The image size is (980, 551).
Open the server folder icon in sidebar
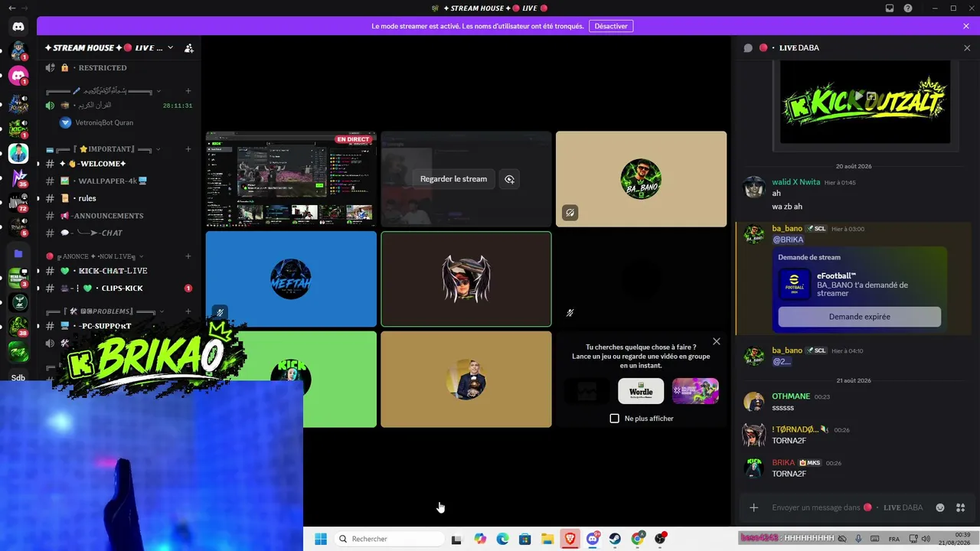[18, 253]
